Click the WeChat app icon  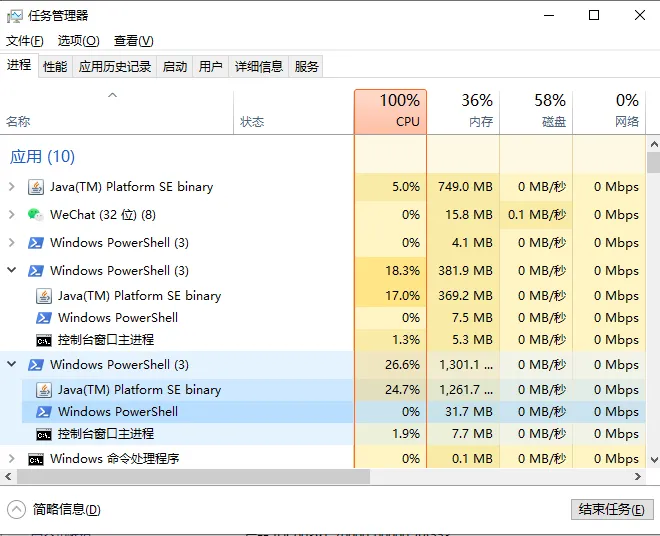pos(36,215)
